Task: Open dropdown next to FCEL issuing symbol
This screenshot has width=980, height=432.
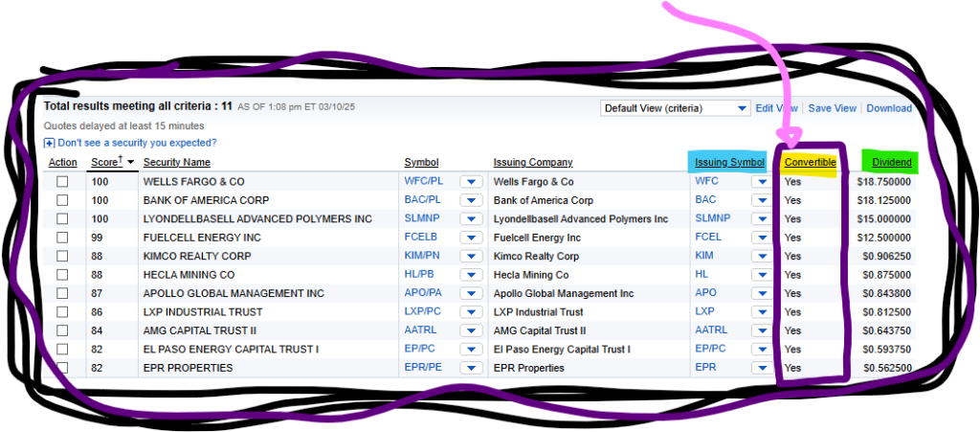Action: click(762, 238)
